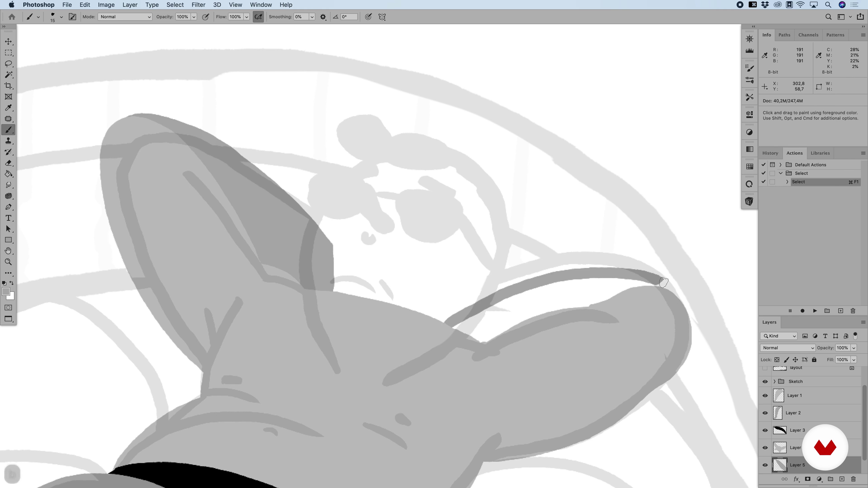The width and height of the screenshot is (868, 488).
Task: Open the brush Opacity slider dropdown
Action: point(194,17)
